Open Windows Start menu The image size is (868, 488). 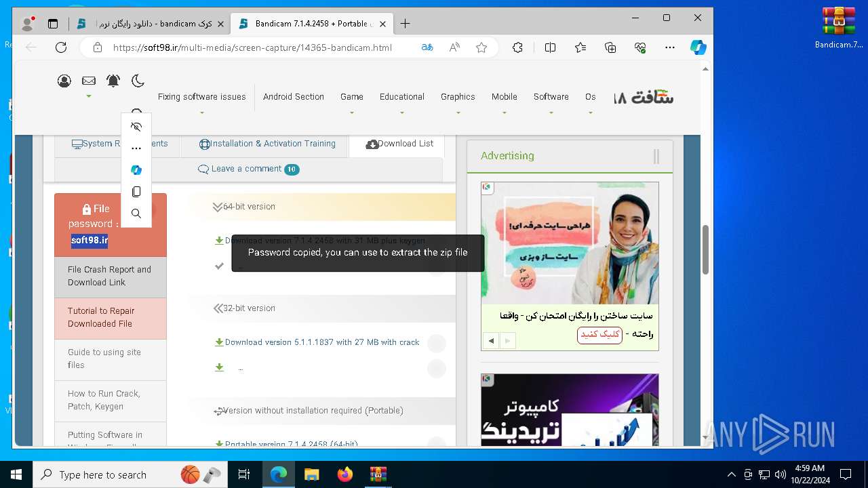(16, 474)
